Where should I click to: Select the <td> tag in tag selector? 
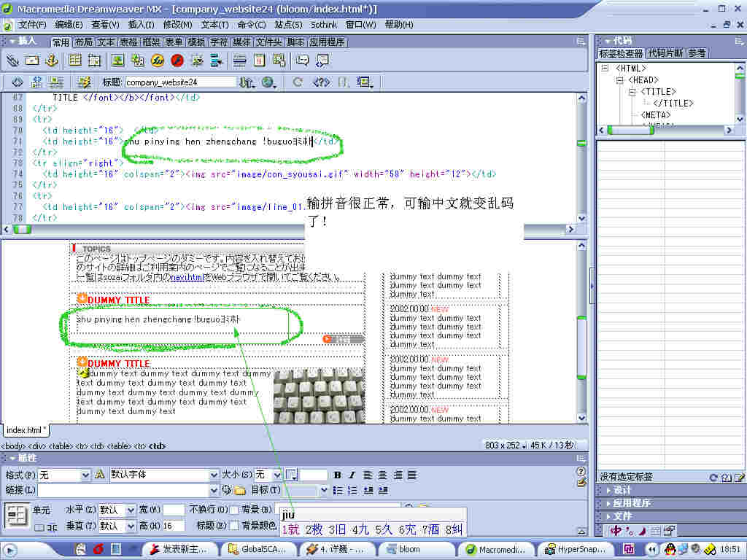tap(158, 446)
